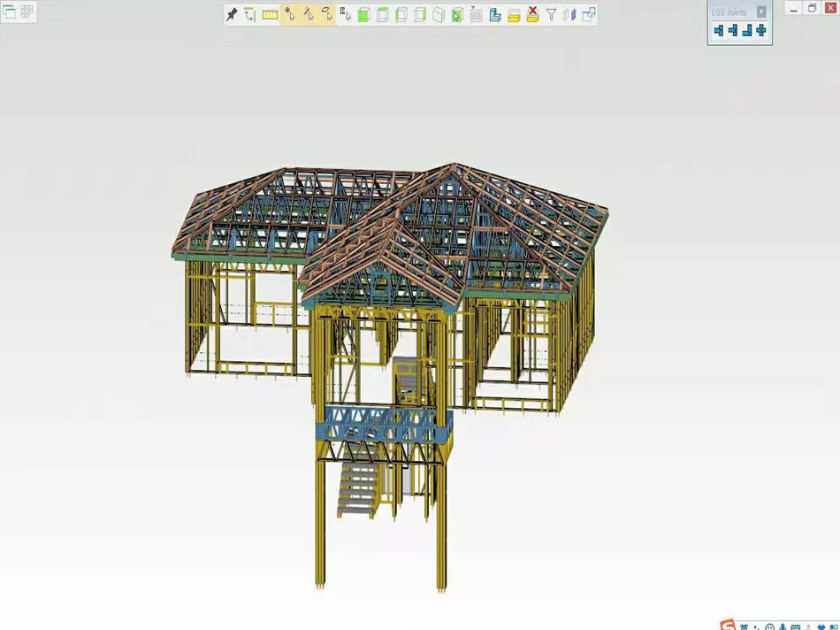Click the tiled grid view icon top-left
840x630 pixels.
pyautogui.click(x=27, y=12)
